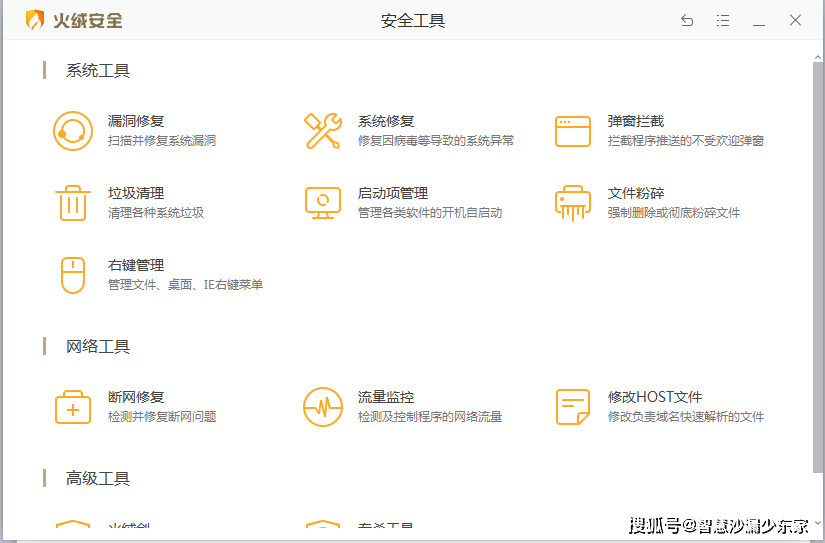Click description 管理各类软件的开机自启动

(x=430, y=213)
